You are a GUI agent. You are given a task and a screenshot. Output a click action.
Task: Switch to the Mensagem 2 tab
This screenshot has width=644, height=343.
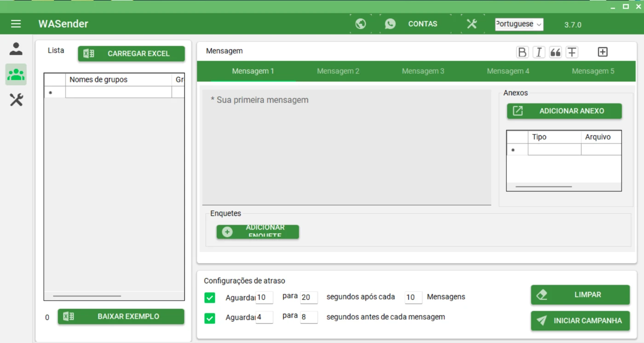338,71
